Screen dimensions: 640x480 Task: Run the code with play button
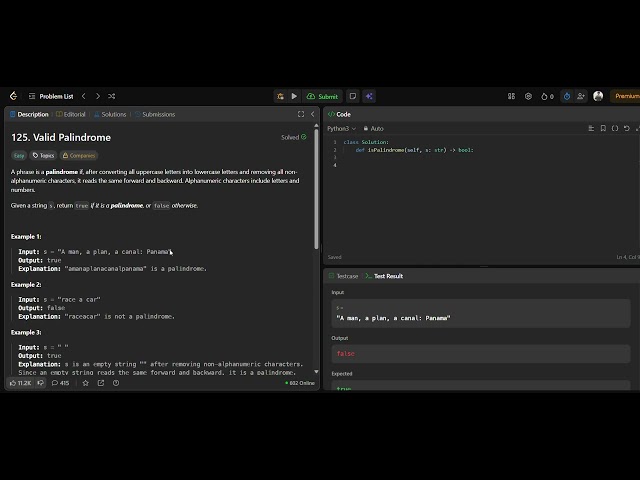[294, 96]
